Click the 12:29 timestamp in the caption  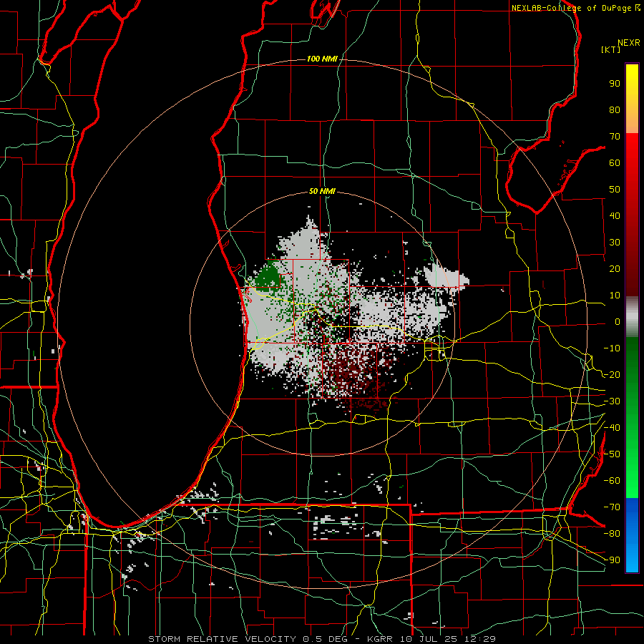481,639
